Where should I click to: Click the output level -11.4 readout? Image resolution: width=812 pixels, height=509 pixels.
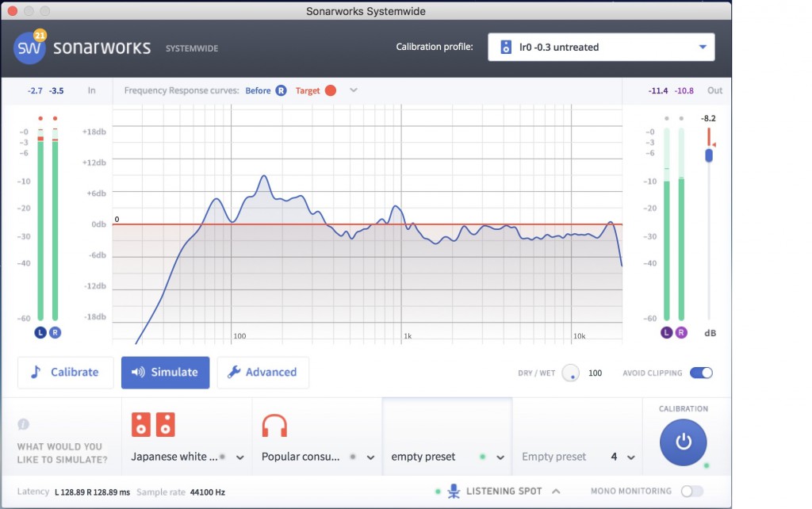(x=657, y=90)
